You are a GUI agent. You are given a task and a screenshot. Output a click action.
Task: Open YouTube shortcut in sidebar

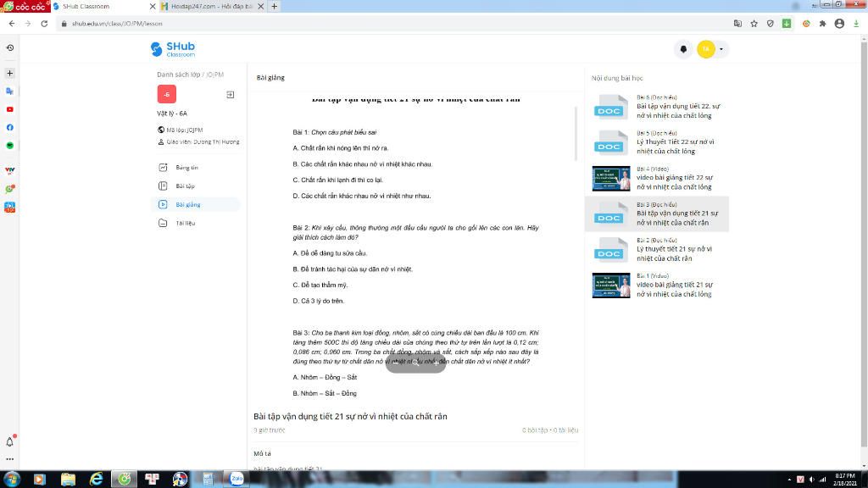[x=10, y=109]
